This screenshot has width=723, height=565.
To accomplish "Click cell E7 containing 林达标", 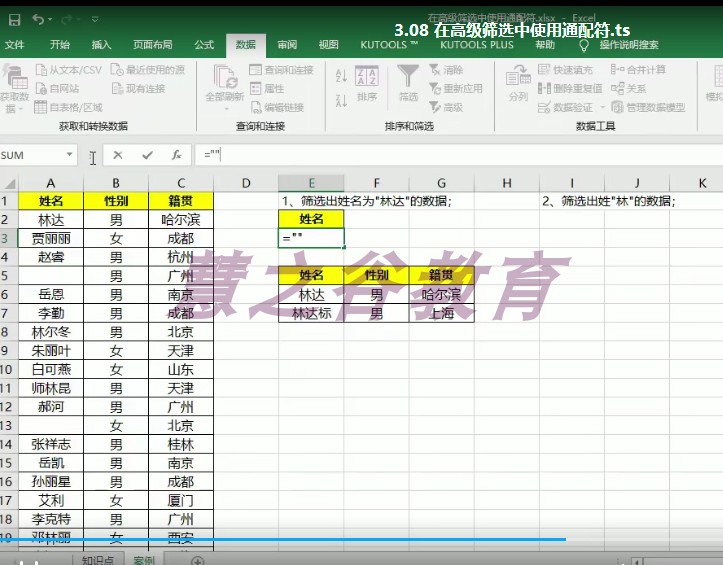I will pos(311,313).
